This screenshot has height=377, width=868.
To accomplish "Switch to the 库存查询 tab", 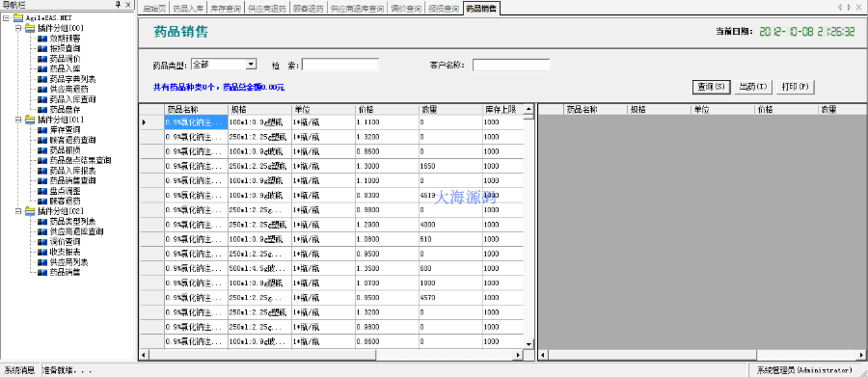I will click(x=226, y=9).
